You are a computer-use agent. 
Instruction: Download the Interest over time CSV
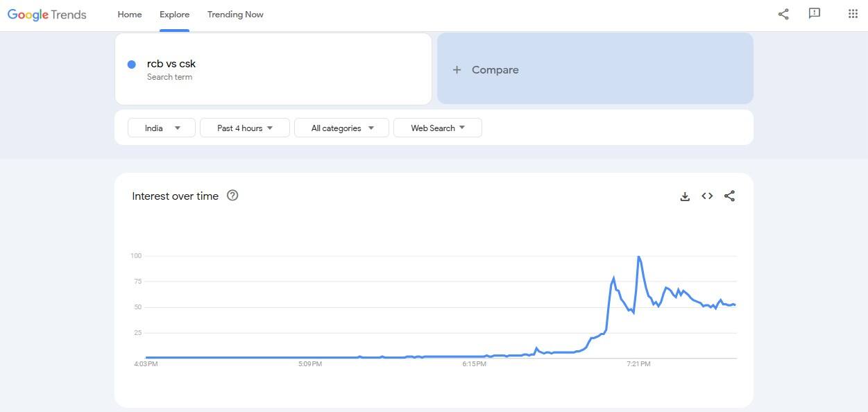685,196
